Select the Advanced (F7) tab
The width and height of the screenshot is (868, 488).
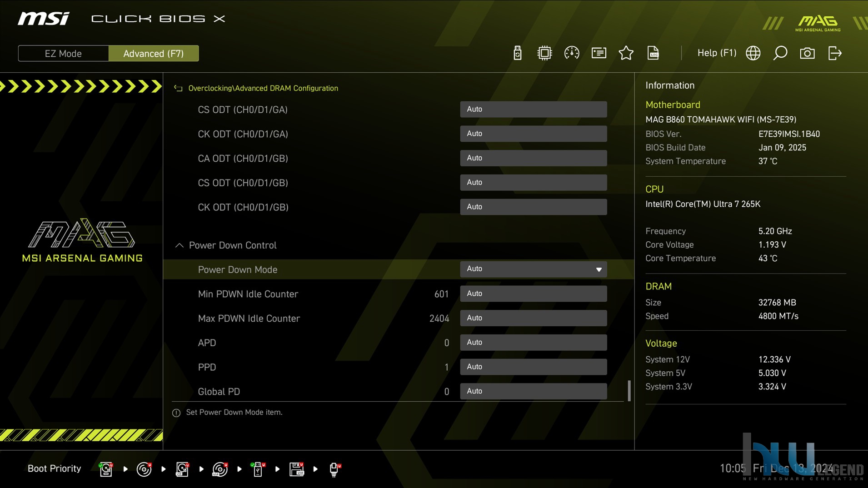(154, 53)
